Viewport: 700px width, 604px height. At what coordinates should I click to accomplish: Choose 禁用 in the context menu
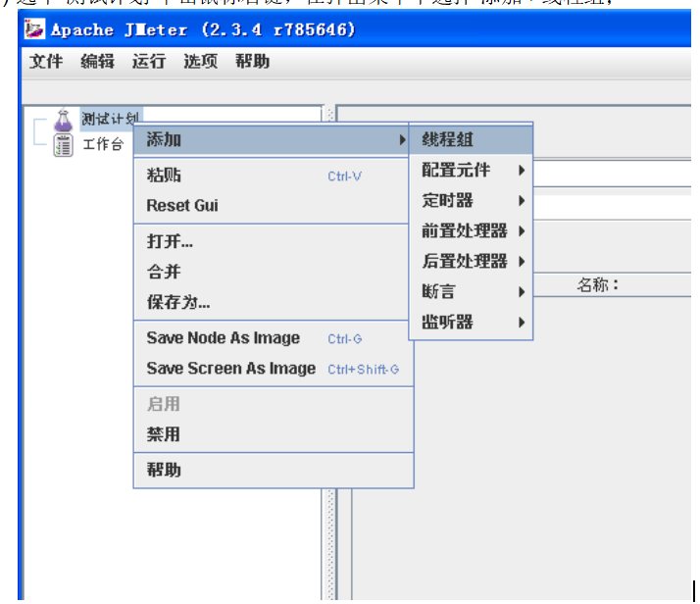point(274,434)
